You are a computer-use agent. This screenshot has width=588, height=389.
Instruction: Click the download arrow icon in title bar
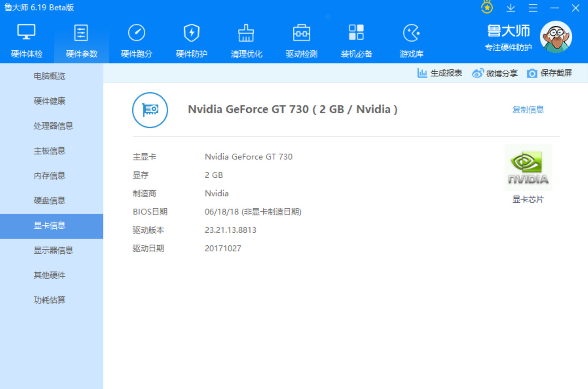click(x=511, y=8)
